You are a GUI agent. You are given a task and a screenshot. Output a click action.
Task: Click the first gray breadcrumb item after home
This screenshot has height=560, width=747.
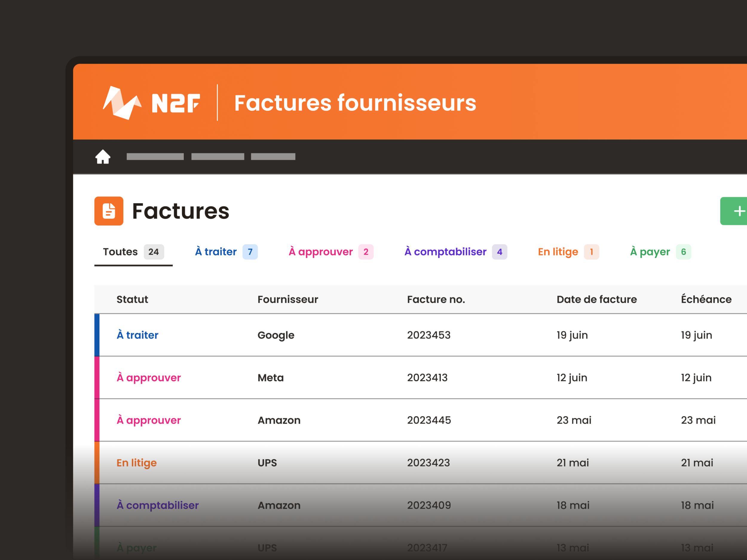[x=155, y=156]
